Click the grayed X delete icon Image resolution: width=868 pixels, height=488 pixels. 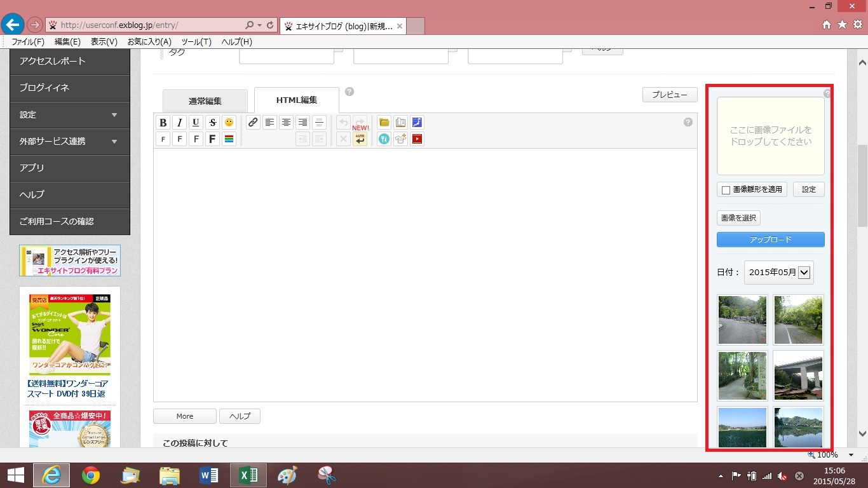tap(343, 139)
